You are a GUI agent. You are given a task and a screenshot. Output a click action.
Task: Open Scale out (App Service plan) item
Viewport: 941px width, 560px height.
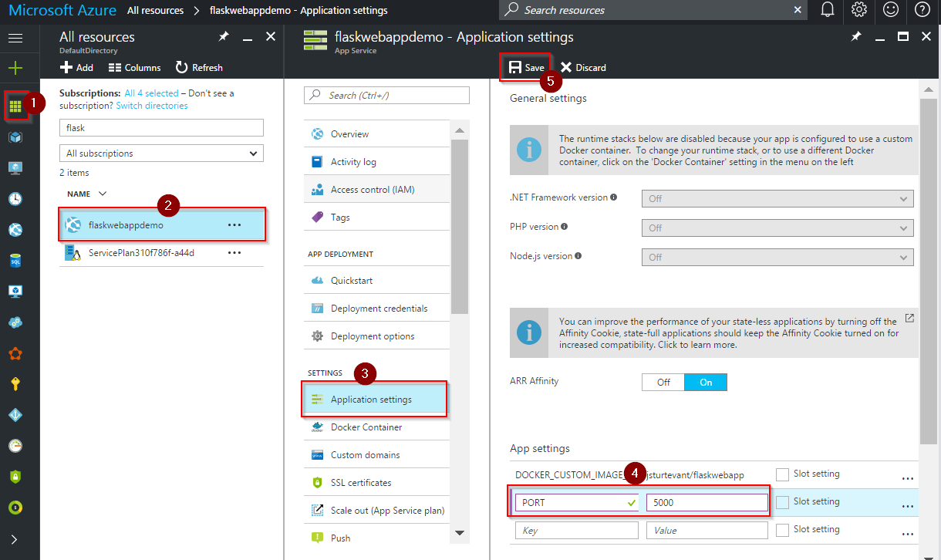376,511
